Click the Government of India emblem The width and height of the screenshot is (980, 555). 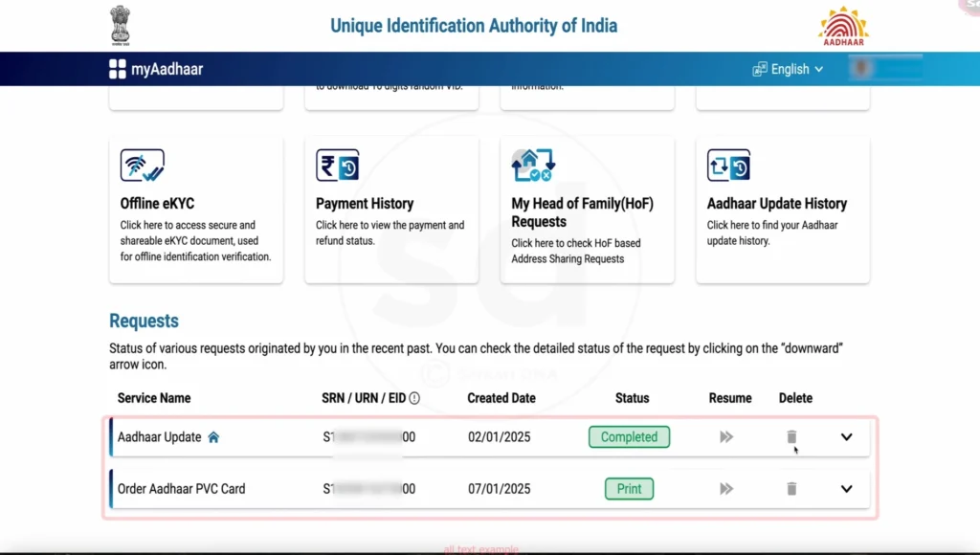coord(120,26)
